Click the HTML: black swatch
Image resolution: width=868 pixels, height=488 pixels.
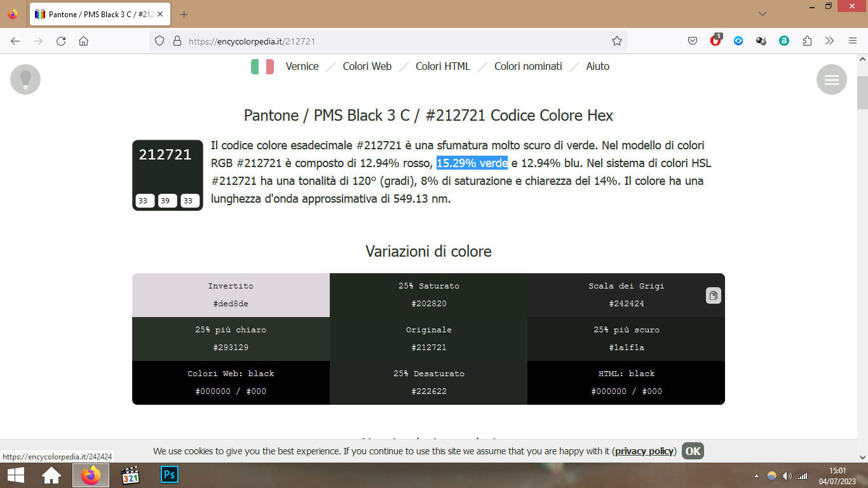(626, 383)
